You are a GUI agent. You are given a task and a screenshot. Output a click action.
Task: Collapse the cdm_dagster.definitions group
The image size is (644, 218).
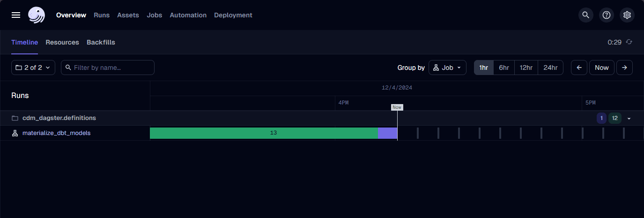coord(629,118)
